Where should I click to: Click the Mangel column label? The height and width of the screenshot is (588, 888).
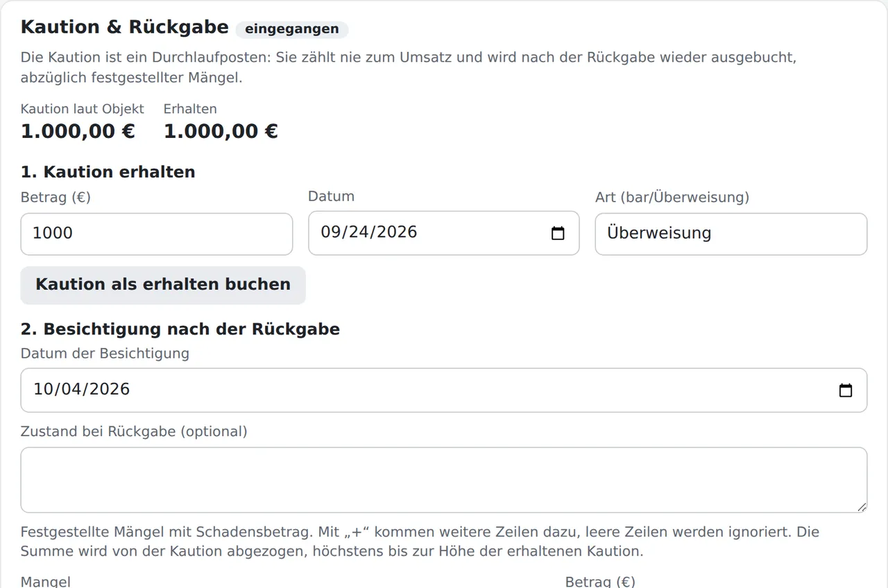(x=46, y=582)
